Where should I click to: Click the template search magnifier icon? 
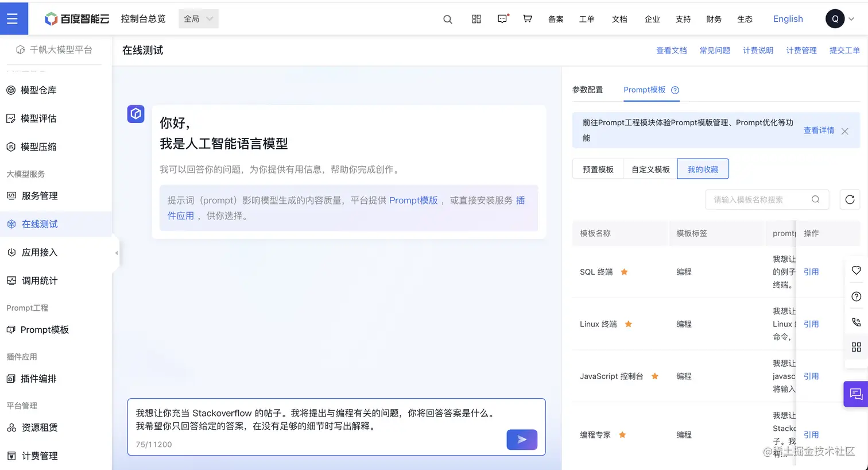pos(815,199)
